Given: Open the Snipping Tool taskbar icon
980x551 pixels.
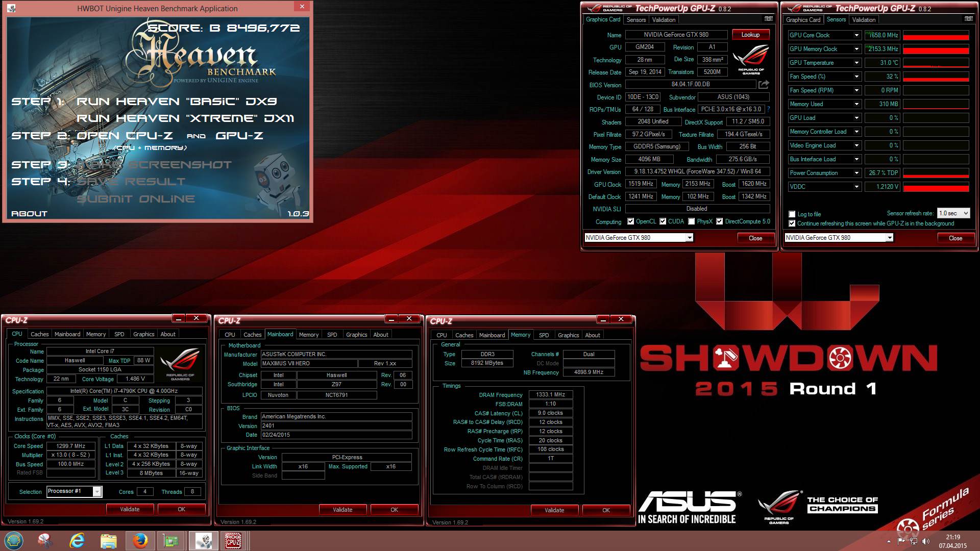Looking at the screenshot, I should click(x=45, y=541).
